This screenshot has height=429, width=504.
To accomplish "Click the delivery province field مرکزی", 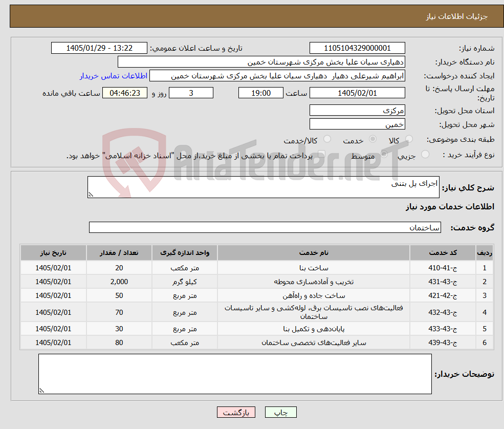I will [357, 110].
